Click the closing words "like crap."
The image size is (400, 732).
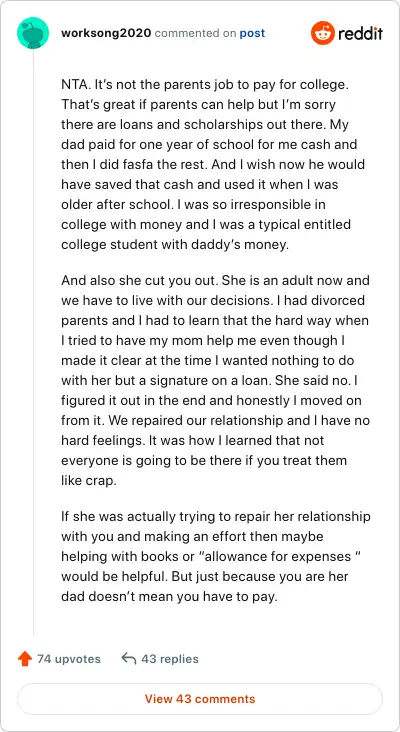pos(89,481)
